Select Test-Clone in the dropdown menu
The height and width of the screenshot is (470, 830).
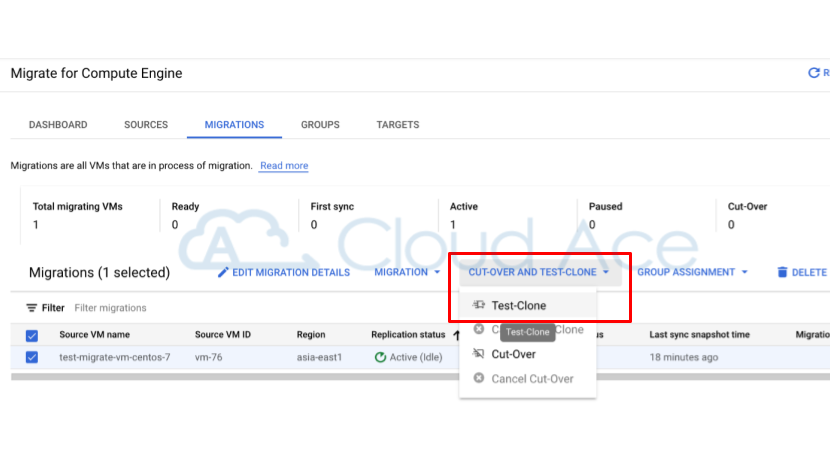click(x=528, y=305)
